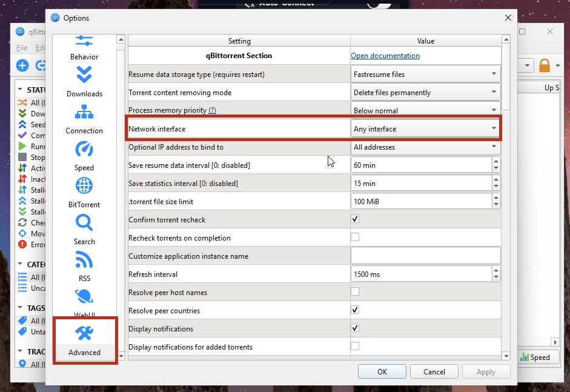Collapse the TAGS filter group
Image resolution: width=570 pixels, height=392 pixels.
point(20,308)
